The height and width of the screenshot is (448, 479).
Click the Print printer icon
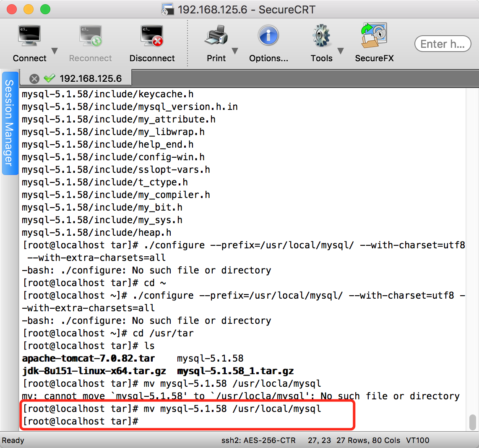tap(216, 36)
